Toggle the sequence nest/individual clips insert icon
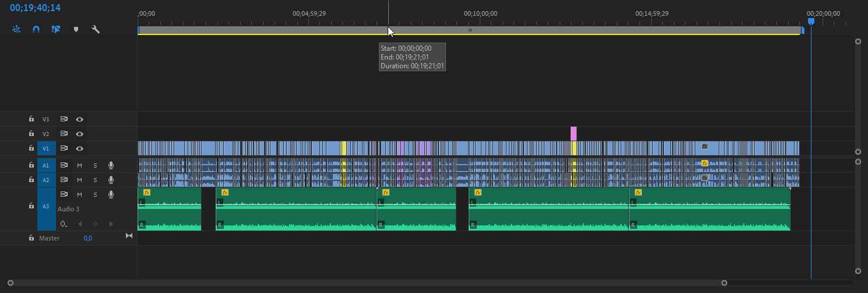868x293 pixels. click(x=16, y=29)
